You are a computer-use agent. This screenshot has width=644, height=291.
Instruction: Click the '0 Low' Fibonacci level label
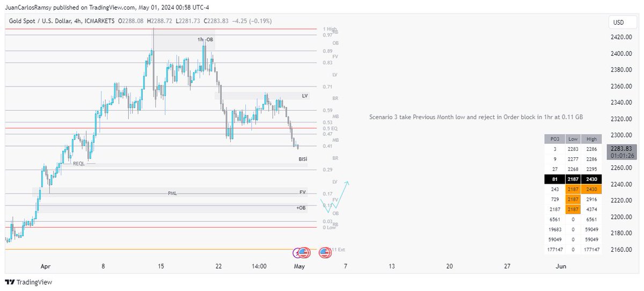(328, 227)
